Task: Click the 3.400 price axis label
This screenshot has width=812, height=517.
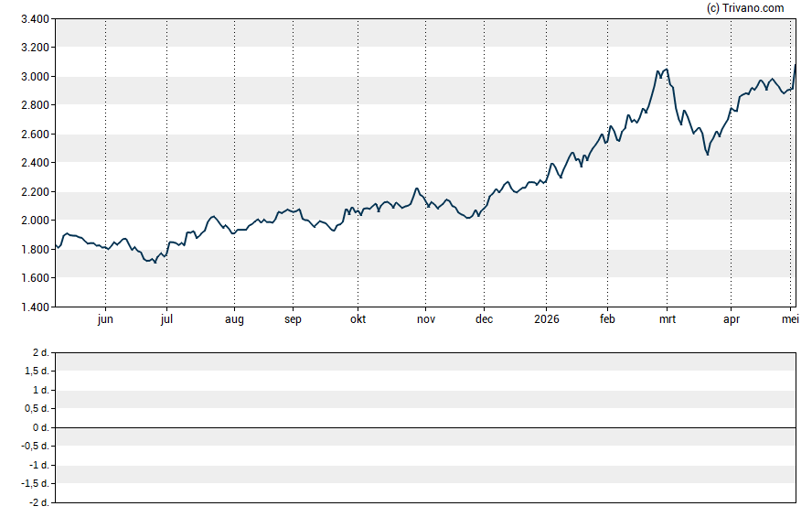Action: (x=35, y=19)
